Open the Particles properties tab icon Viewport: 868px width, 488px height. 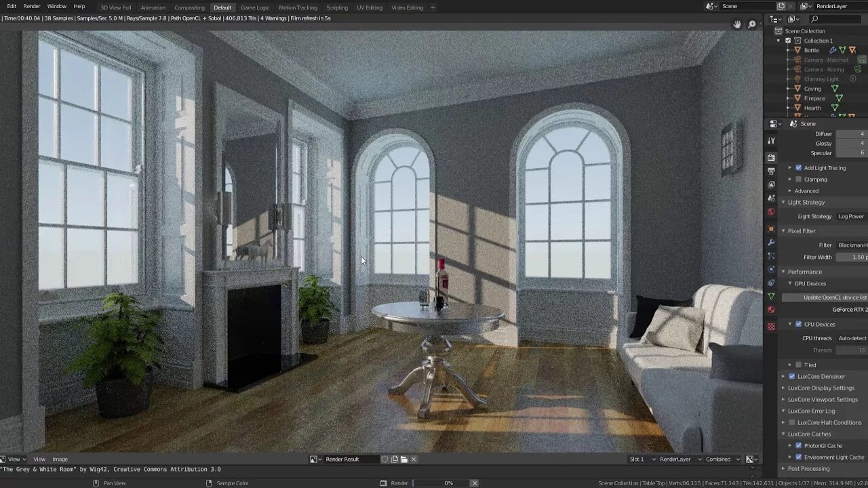click(771, 256)
